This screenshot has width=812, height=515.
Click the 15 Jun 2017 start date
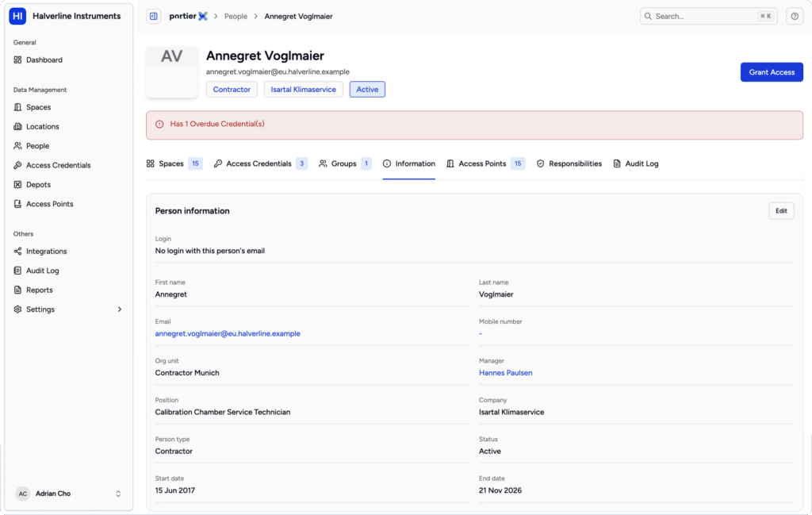point(175,490)
